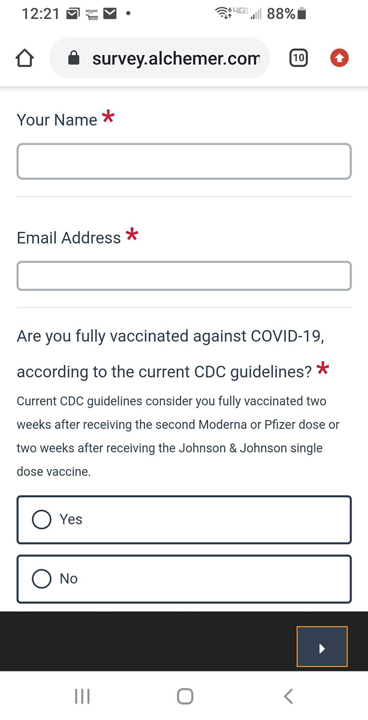Select the No radio button

click(41, 579)
